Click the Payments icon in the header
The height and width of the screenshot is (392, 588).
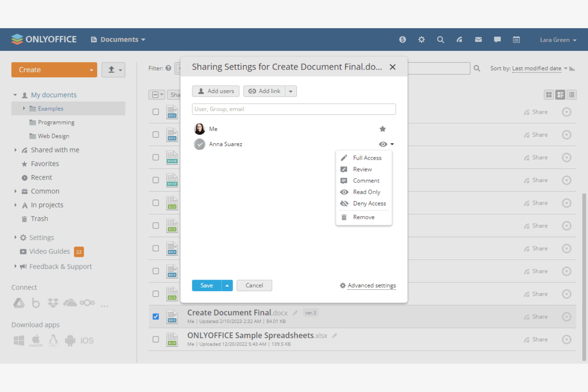click(x=402, y=39)
